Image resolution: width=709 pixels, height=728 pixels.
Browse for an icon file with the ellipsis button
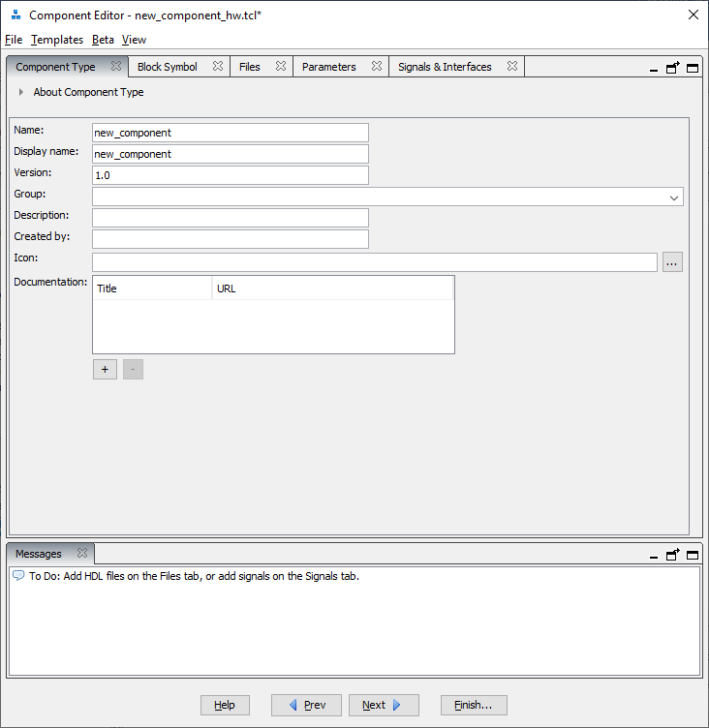pos(672,261)
